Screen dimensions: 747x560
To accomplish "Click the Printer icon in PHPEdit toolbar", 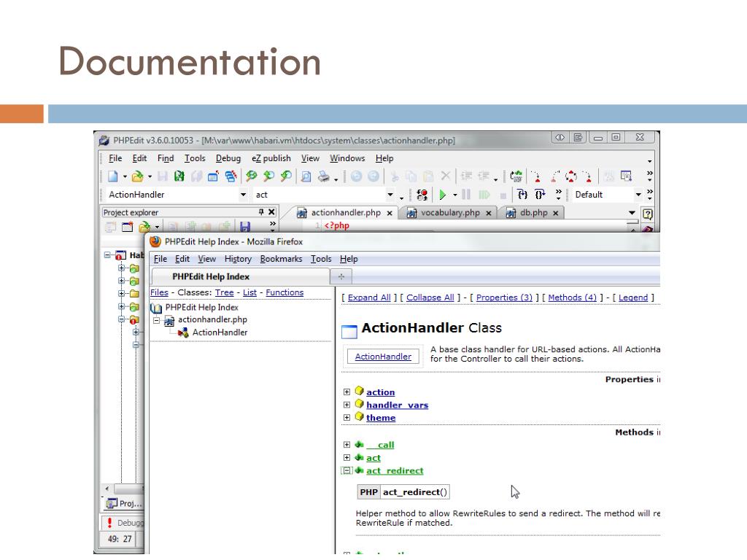I will 323,176.
